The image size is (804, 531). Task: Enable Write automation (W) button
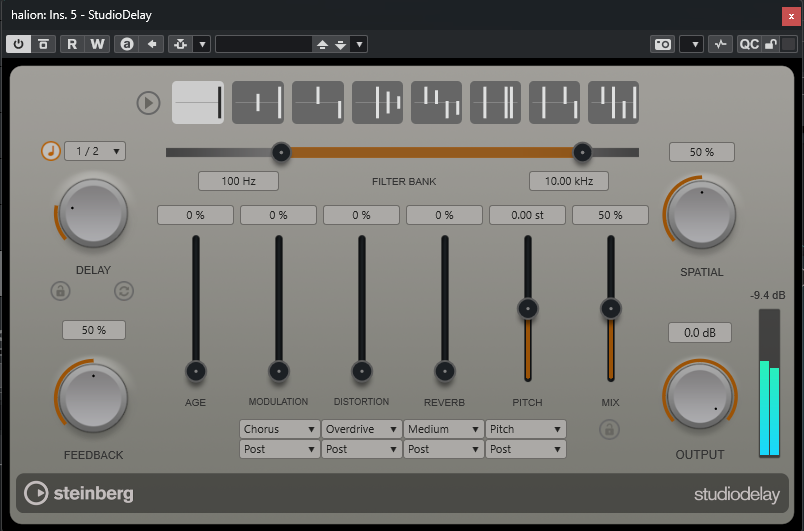(x=97, y=44)
